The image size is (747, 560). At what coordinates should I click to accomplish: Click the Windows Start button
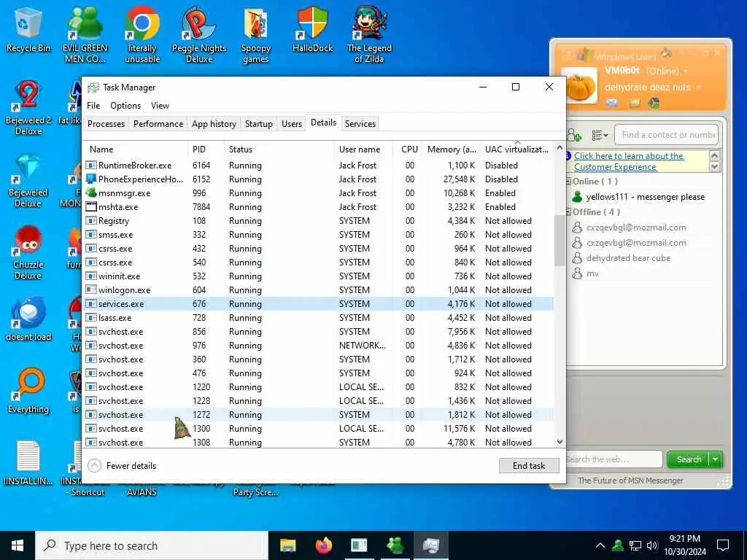18,545
